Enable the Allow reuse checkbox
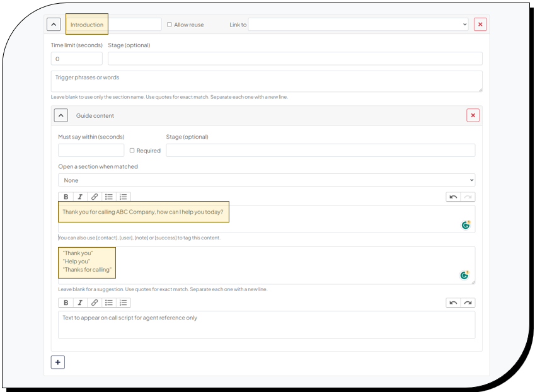535x392 pixels. point(170,25)
